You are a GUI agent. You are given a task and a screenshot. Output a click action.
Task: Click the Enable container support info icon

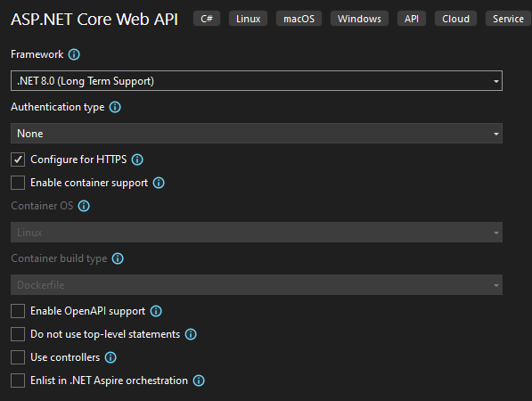click(159, 183)
